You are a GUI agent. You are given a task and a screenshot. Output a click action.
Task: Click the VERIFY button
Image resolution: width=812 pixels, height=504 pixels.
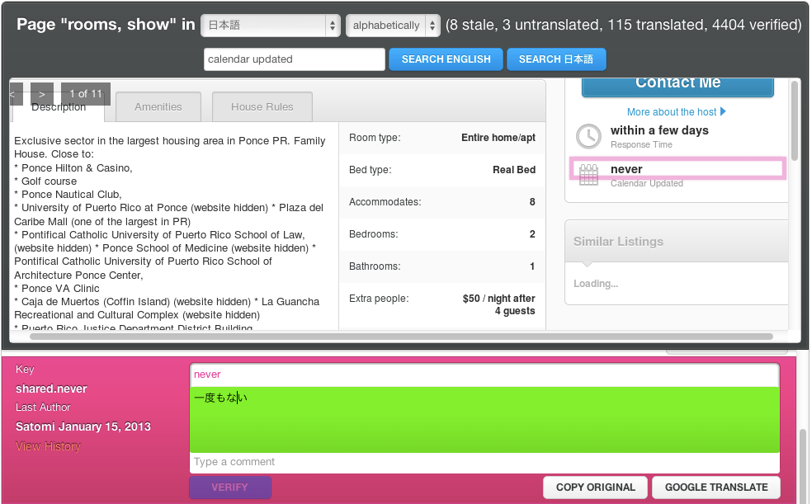coord(230,488)
